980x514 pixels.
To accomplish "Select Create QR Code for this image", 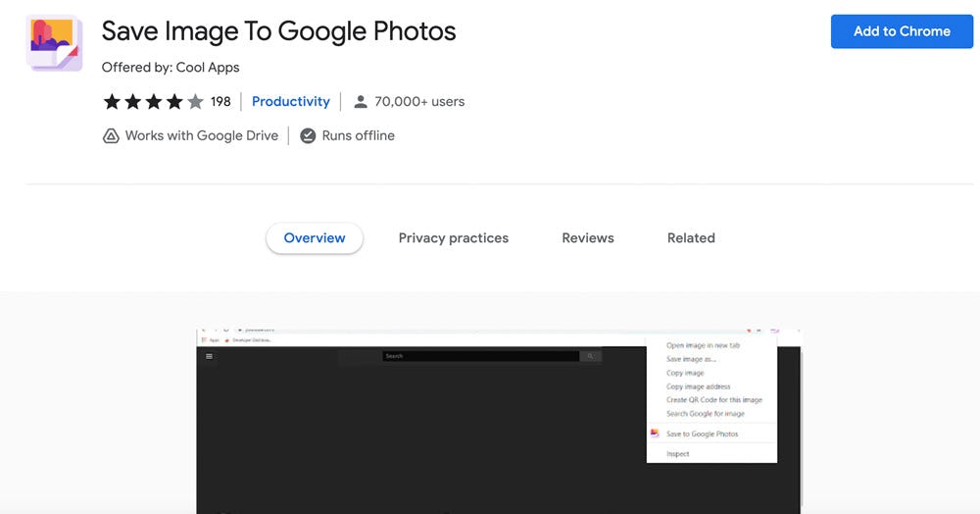I will point(713,399).
